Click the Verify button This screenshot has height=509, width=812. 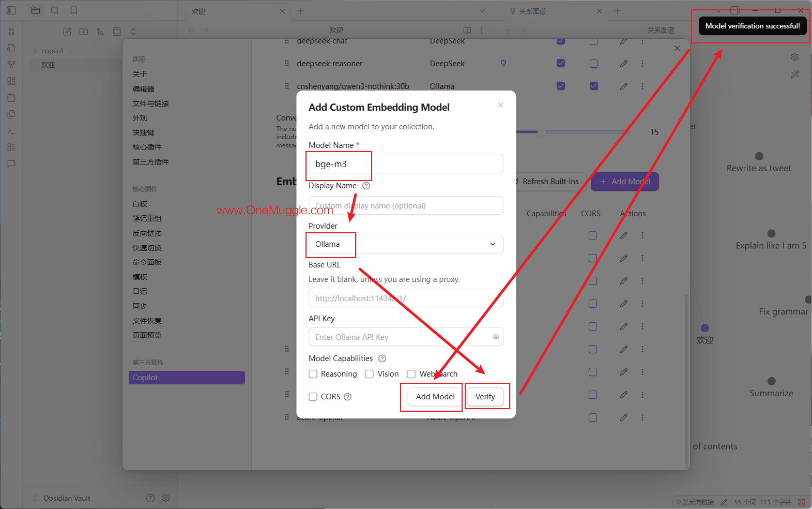click(485, 397)
